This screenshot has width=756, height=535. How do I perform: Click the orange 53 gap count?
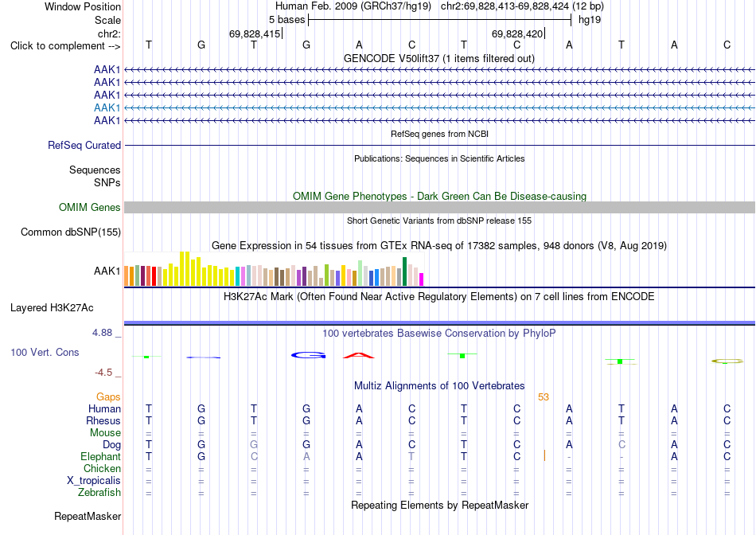coord(544,397)
